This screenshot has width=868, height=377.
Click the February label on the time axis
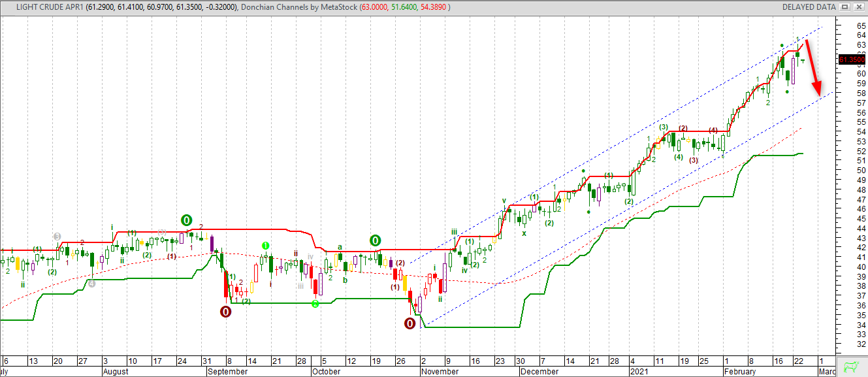click(739, 372)
